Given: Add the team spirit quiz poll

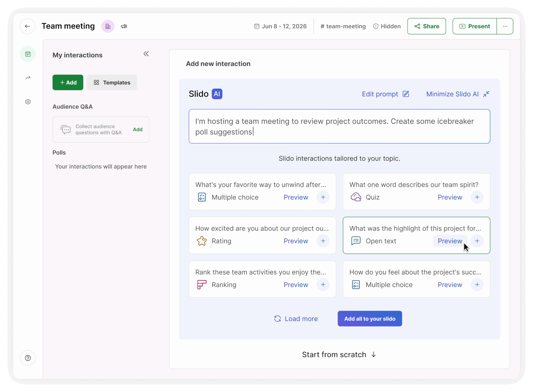Looking at the screenshot, I should [477, 197].
